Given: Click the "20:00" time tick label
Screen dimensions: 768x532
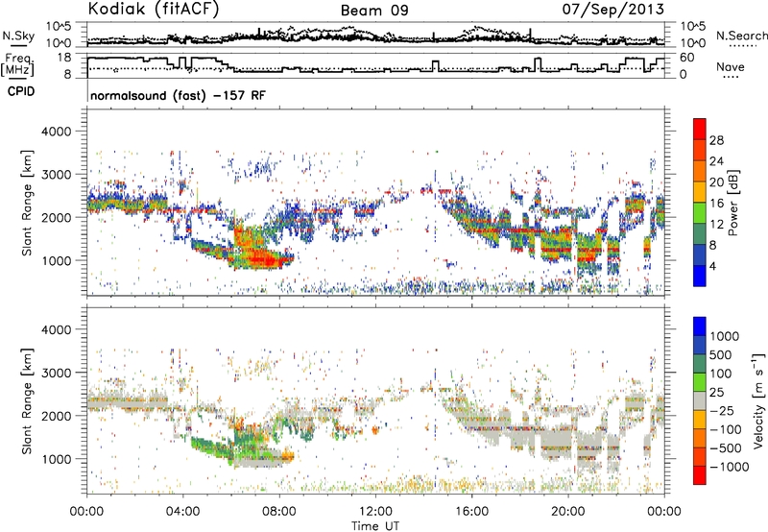Looking at the screenshot, I should pos(567,512).
